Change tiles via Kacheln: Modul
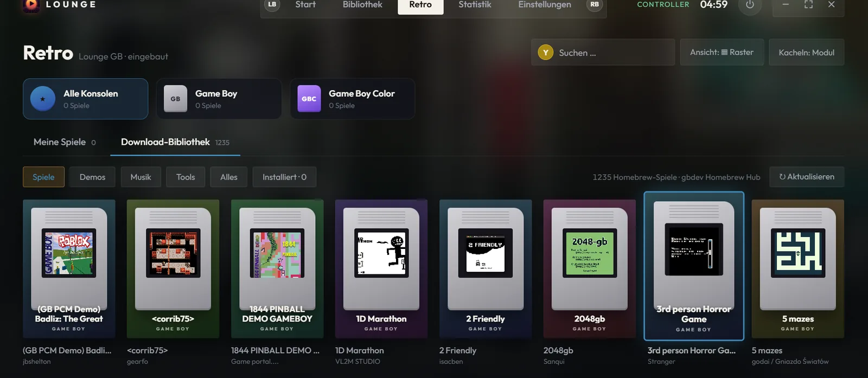This screenshot has width=868, height=378. coord(807,52)
